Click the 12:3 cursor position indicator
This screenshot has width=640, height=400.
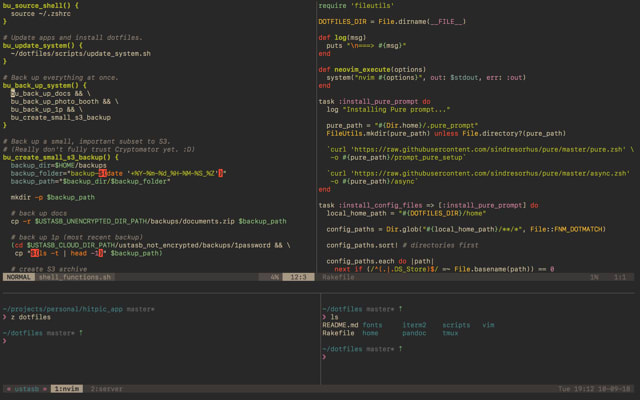298,277
